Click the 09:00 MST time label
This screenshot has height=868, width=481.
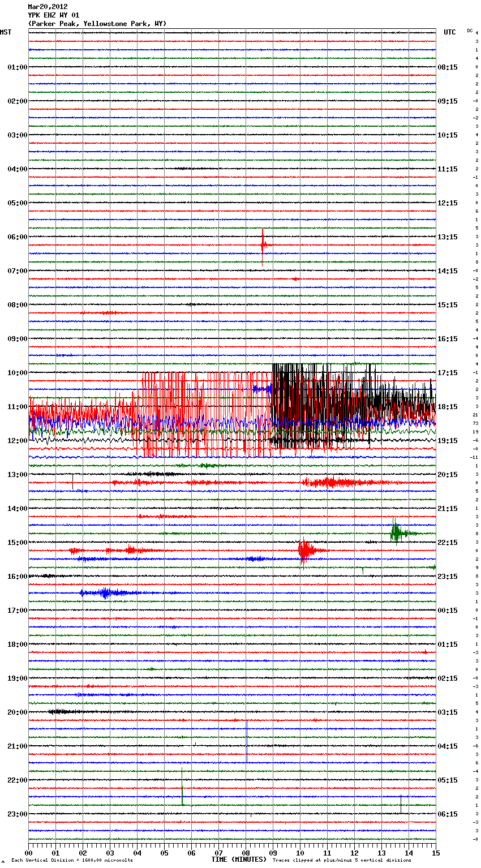tap(18, 339)
